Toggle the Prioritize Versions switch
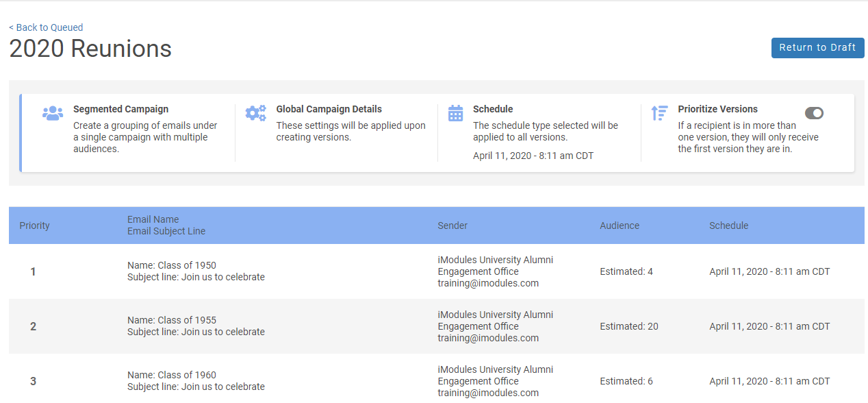Screen dimensions: 868x403 pyautogui.click(x=814, y=113)
